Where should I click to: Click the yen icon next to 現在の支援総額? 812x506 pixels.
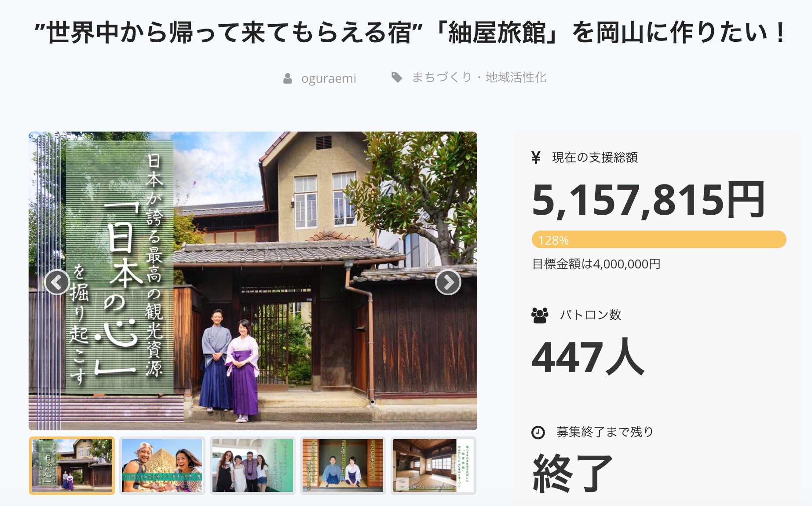click(536, 157)
